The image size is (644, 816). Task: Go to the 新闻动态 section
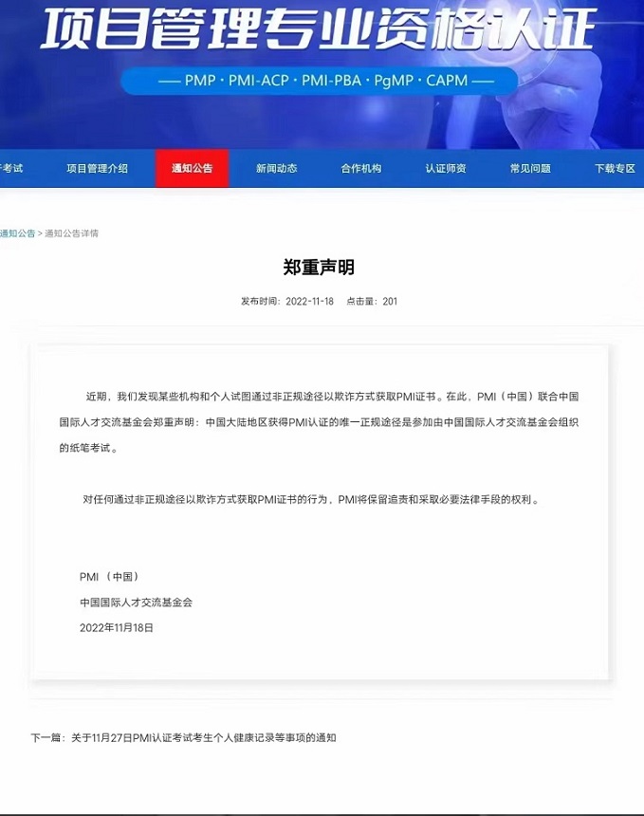[x=276, y=169]
